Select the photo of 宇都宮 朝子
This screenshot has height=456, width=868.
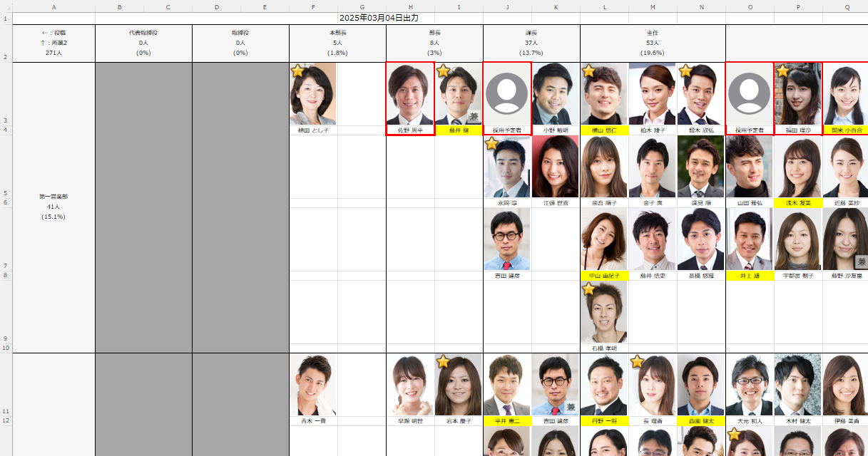798,239
